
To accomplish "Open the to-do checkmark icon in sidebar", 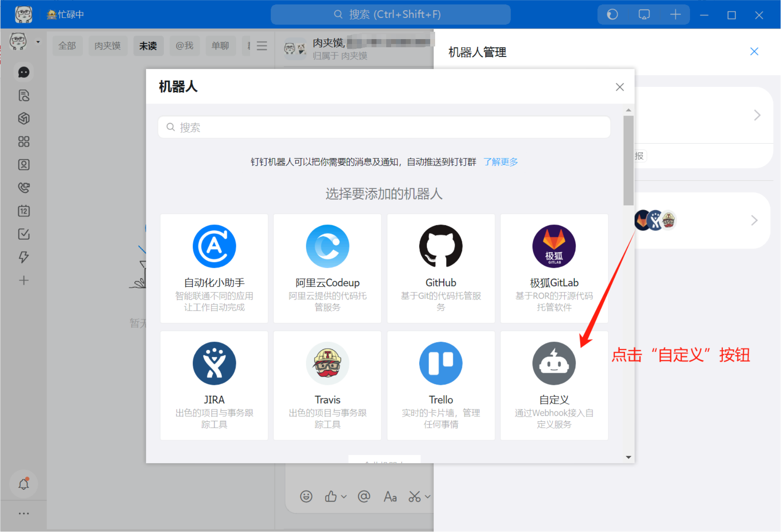I will [x=24, y=234].
